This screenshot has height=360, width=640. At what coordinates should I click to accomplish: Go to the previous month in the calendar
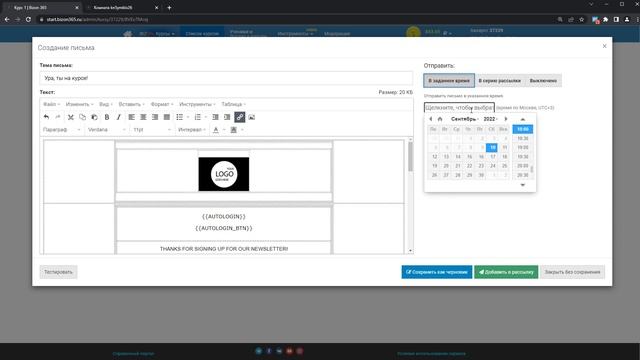(431, 119)
